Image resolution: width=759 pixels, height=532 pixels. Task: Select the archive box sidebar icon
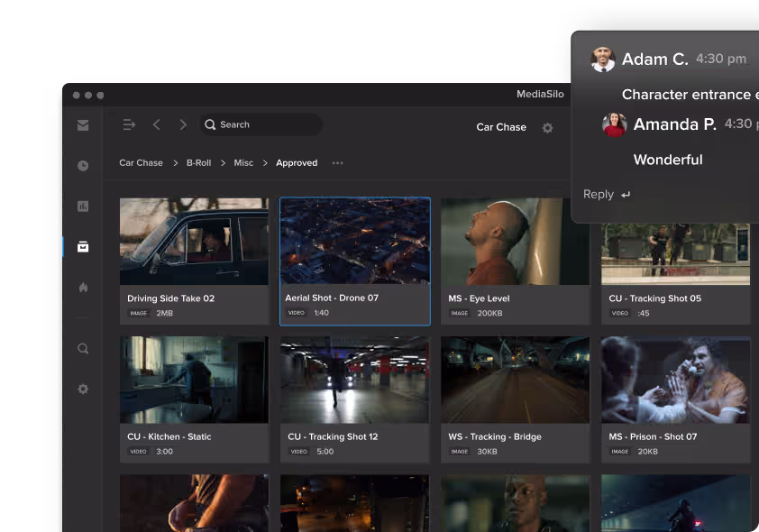(83, 247)
